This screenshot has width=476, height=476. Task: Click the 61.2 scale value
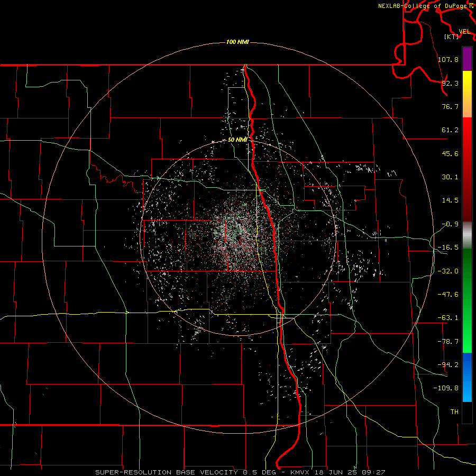tap(450, 130)
